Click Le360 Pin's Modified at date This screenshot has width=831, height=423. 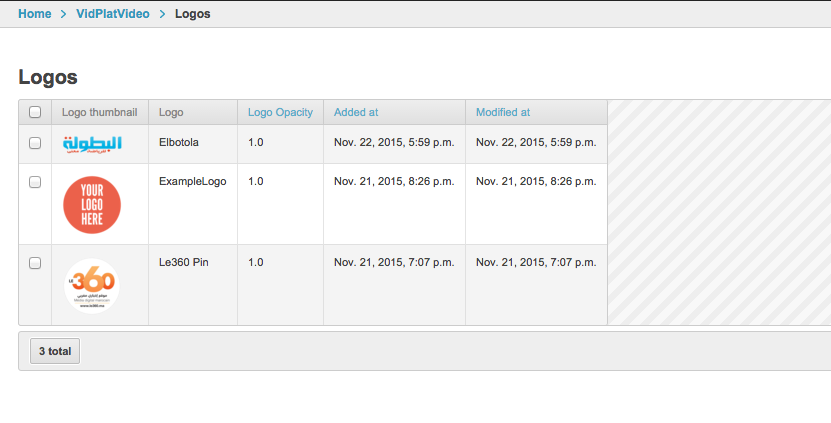tap(536, 263)
